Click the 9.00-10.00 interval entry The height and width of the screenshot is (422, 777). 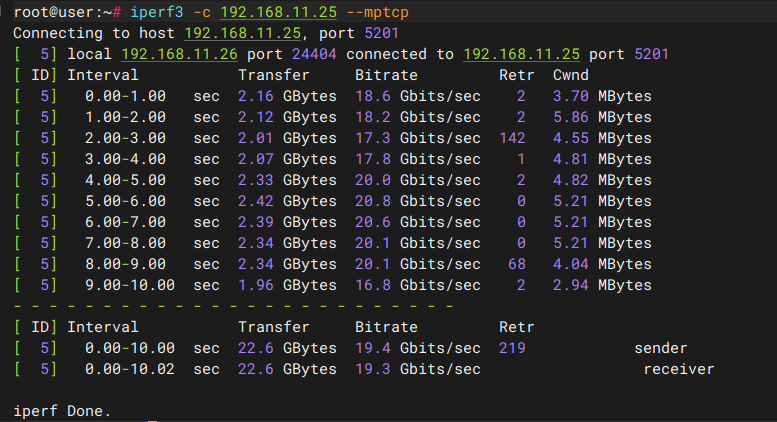pos(130,285)
